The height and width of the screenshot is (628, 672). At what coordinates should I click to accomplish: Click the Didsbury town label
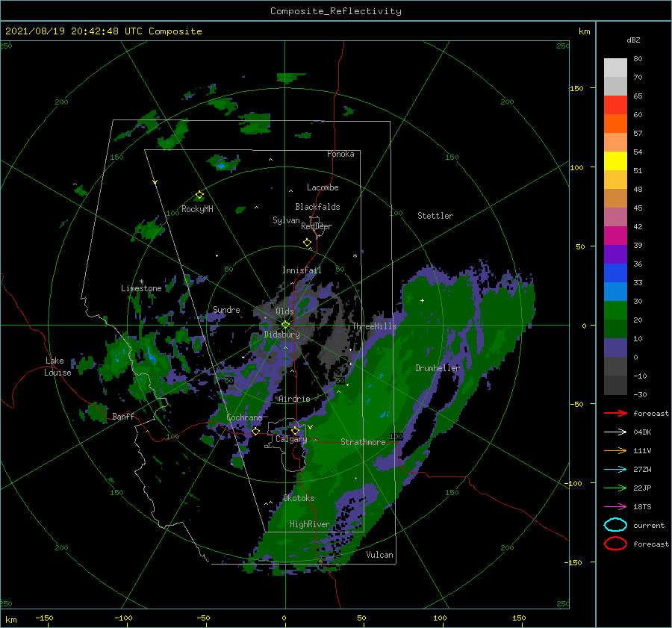click(x=281, y=335)
